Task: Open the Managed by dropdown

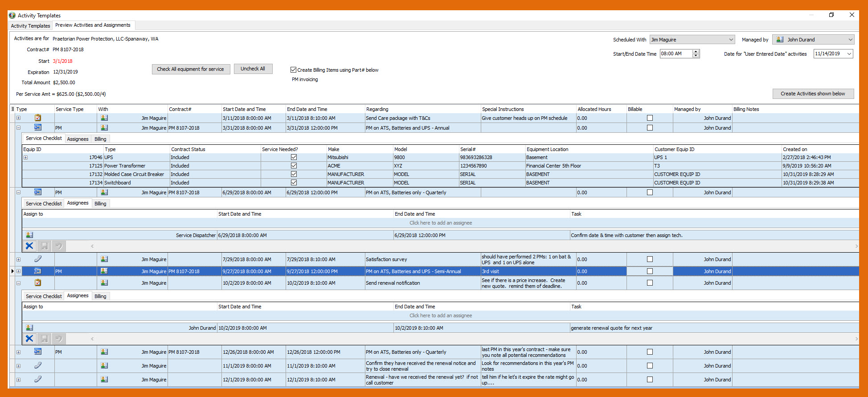Action: pos(850,40)
